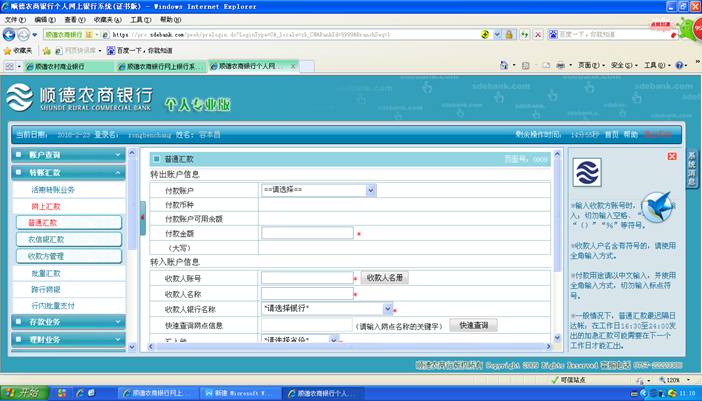Click the 收款人名册 button
This screenshot has height=401, width=702.
(384, 277)
